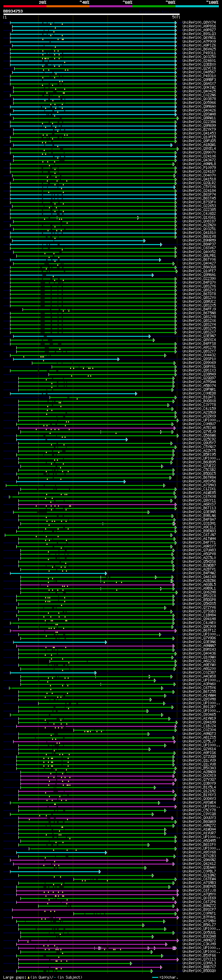Click the 507 query end position label
222x980 pixels.
[x=175, y=17]
